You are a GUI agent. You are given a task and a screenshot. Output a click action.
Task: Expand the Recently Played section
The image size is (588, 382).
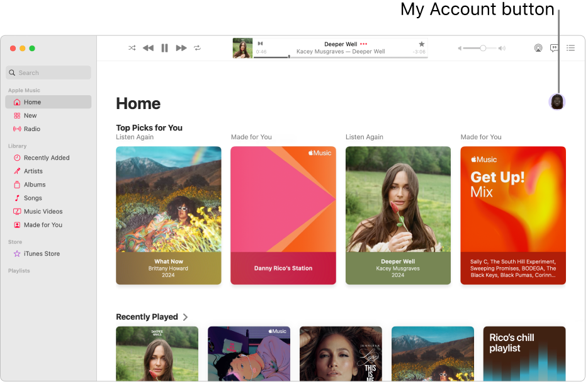point(185,316)
